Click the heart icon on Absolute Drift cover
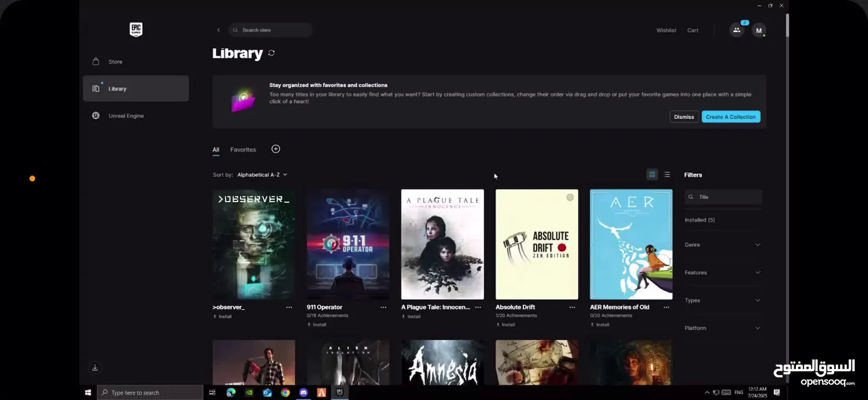Image resolution: width=868 pixels, height=400 pixels. pyautogui.click(x=570, y=197)
